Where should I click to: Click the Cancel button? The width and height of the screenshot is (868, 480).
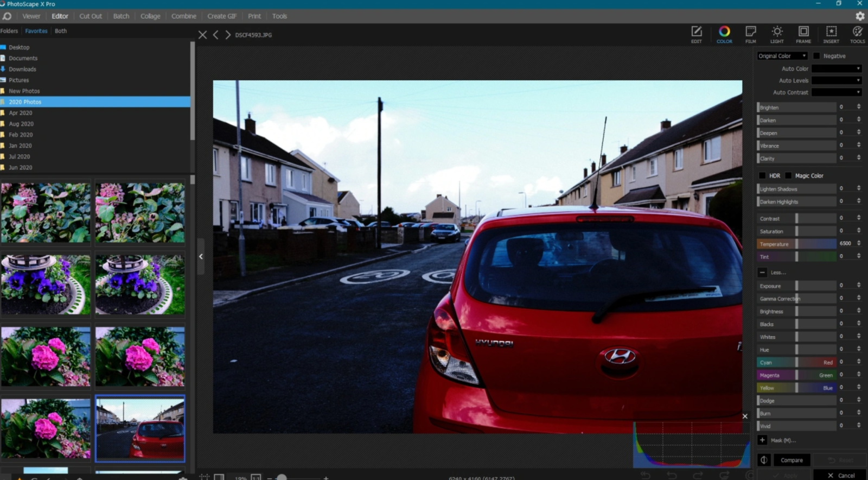point(841,475)
